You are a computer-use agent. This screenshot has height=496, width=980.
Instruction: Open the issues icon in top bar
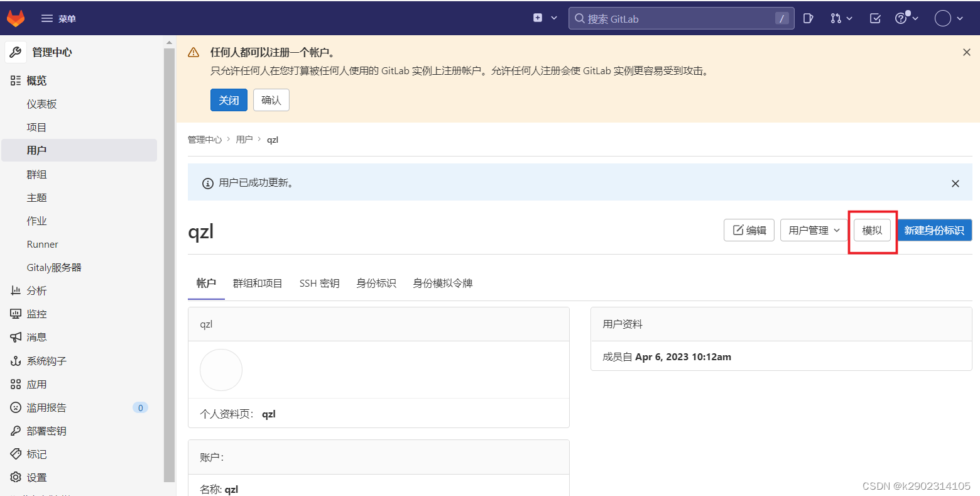pos(809,18)
